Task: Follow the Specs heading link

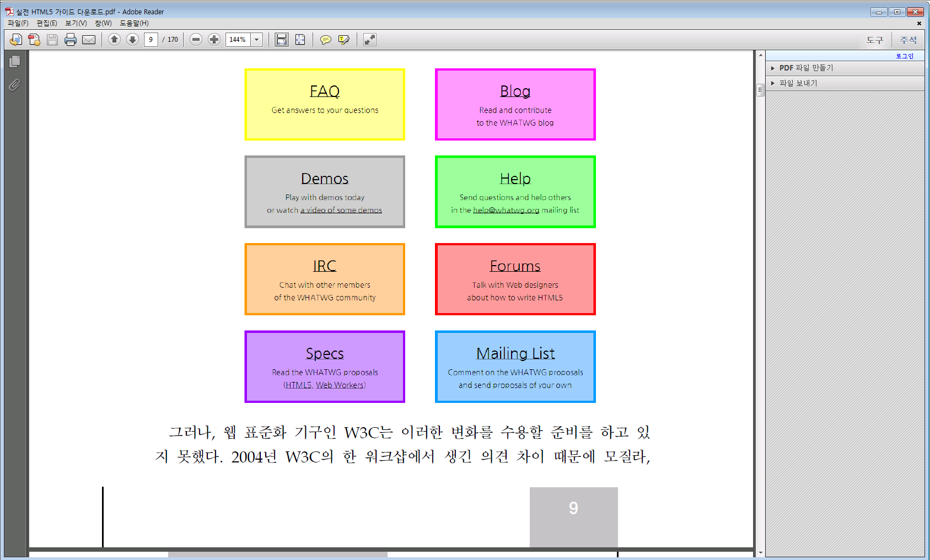Action: pyautogui.click(x=325, y=353)
